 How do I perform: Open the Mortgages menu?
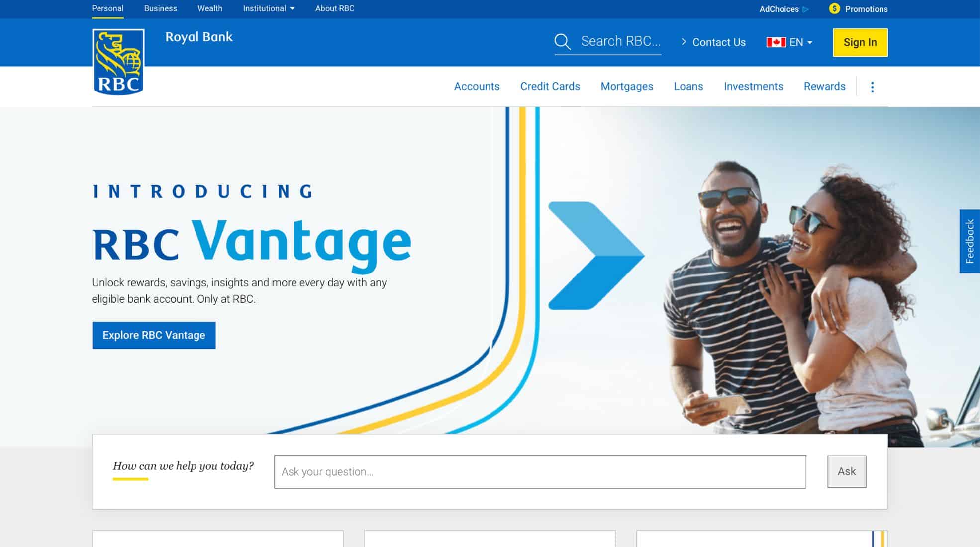click(627, 86)
